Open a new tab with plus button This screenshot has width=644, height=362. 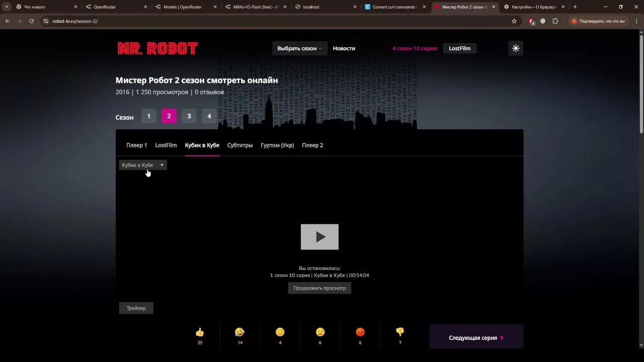pos(575,7)
